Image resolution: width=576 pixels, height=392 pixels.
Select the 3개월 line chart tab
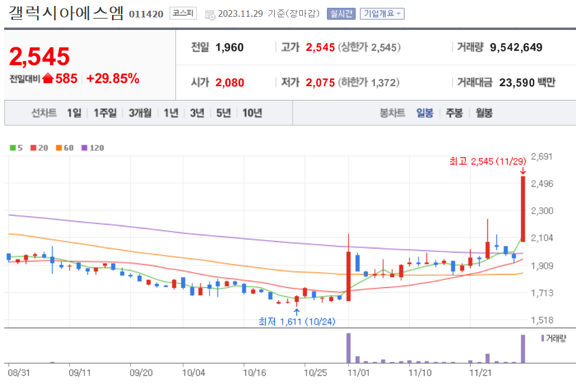coord(140,113)
